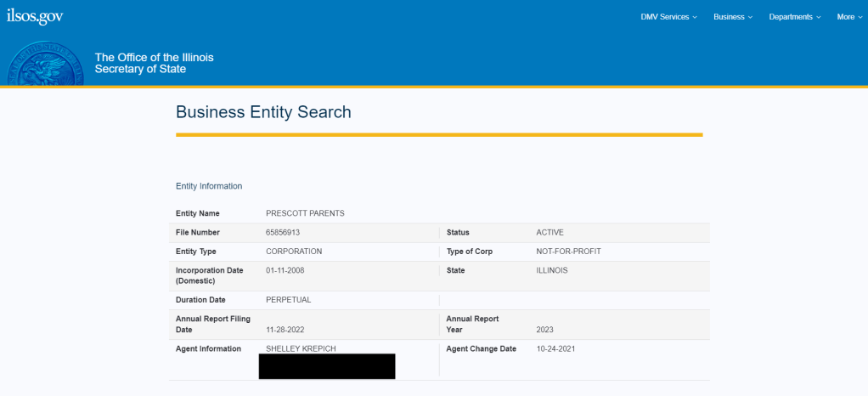Image resolution: width=868 pixels, height=396 pixels.
Task: Click the ACTIVE status value
Action: click(550, 232)
